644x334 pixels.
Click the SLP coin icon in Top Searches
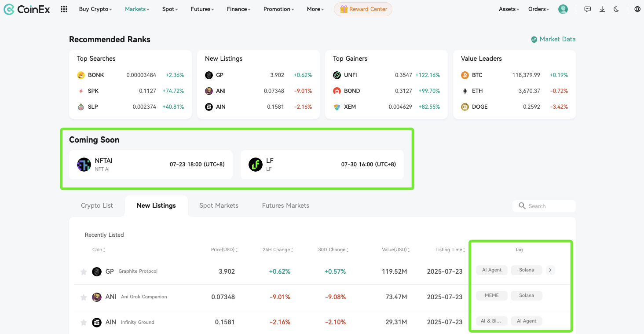pyautogui.click(x=81, y=107)
